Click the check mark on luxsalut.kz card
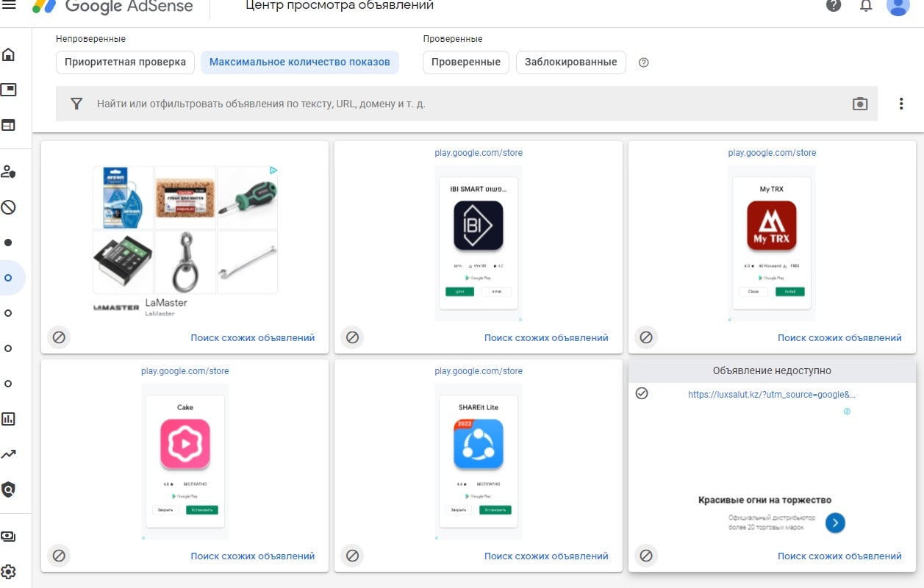This screenshot has height=588, width=924. [642, 394]
